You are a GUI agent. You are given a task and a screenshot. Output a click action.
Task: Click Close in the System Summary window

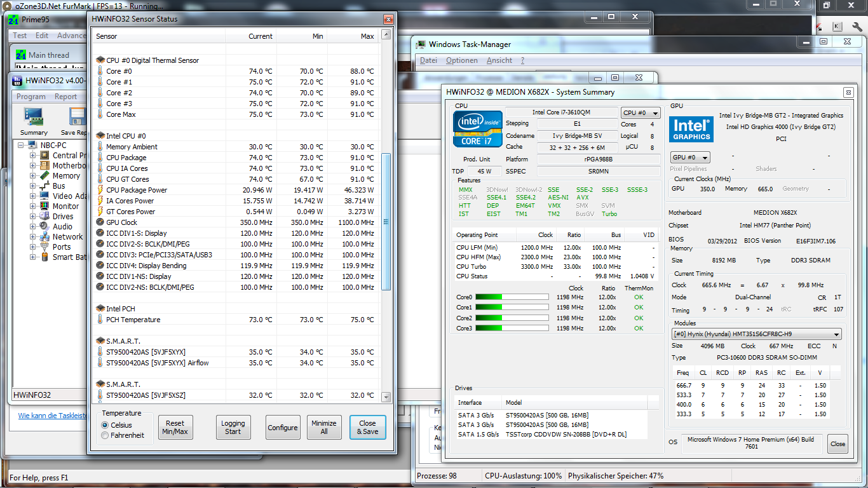pos(837,444)
